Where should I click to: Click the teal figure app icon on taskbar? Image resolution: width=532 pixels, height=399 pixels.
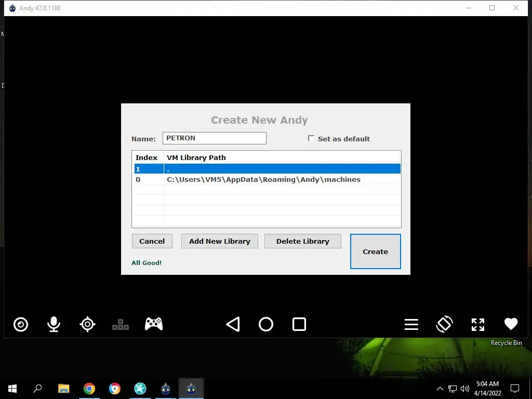click(140, 389)
